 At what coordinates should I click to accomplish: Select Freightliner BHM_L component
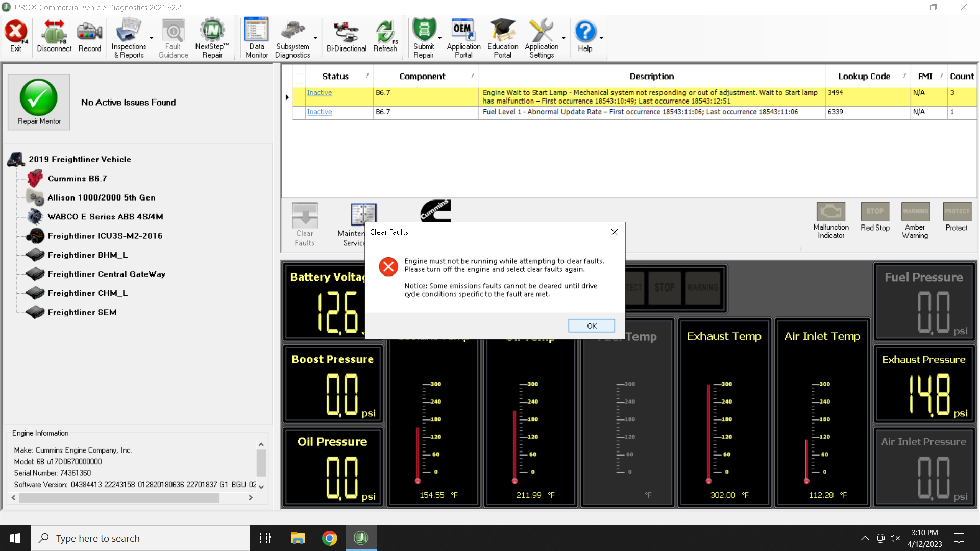pos(87,255)
